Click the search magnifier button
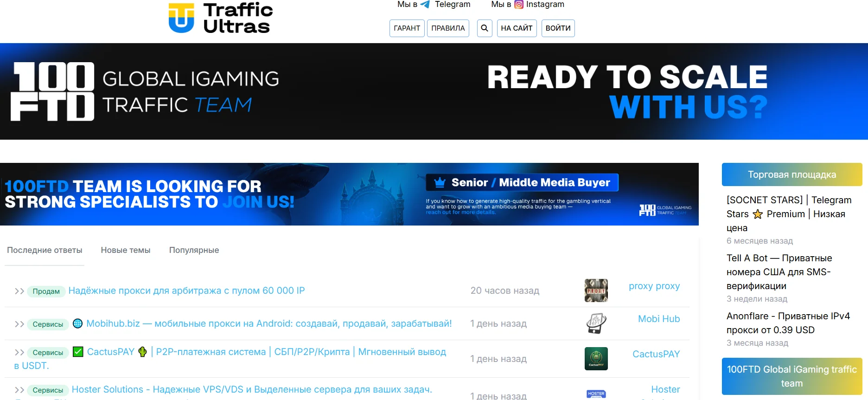868x400 pixels. click(485, 28)
